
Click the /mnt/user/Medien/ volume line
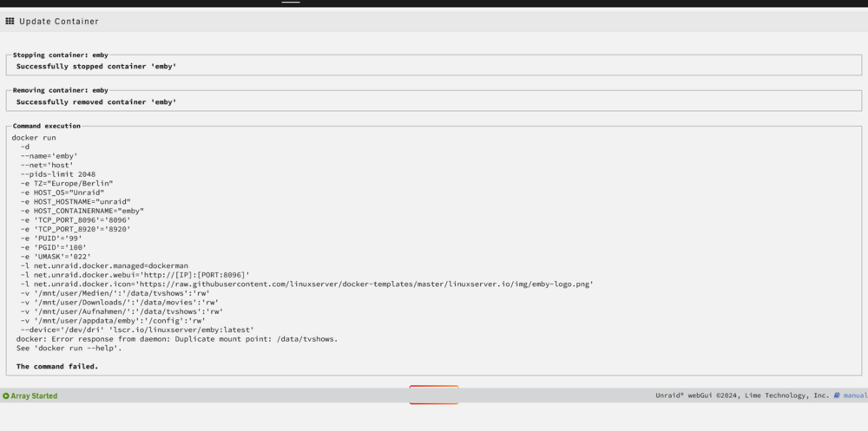pos(115,293)
